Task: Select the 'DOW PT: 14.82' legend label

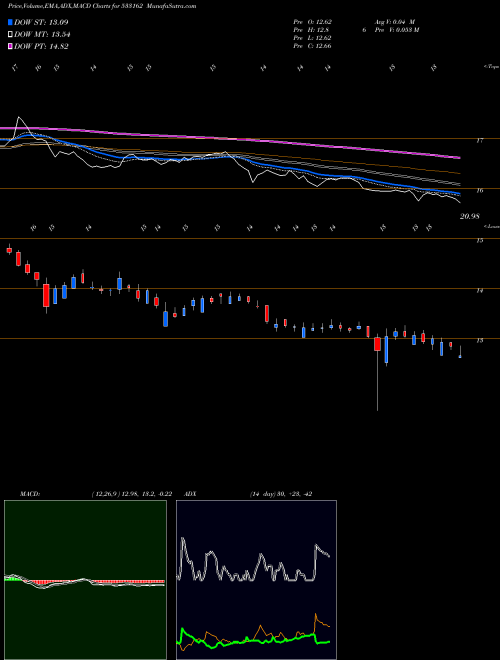Action: pos(41,46)
